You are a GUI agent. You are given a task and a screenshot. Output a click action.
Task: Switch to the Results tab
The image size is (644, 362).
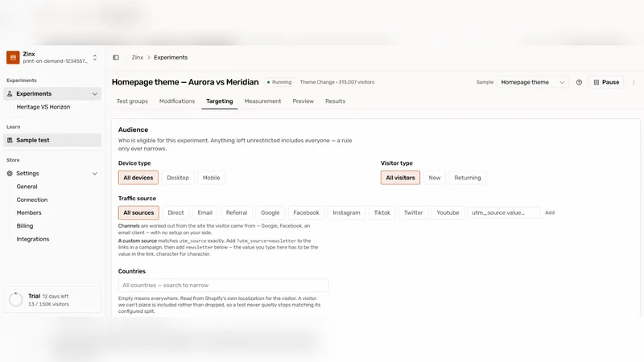[x=335, y=101]
